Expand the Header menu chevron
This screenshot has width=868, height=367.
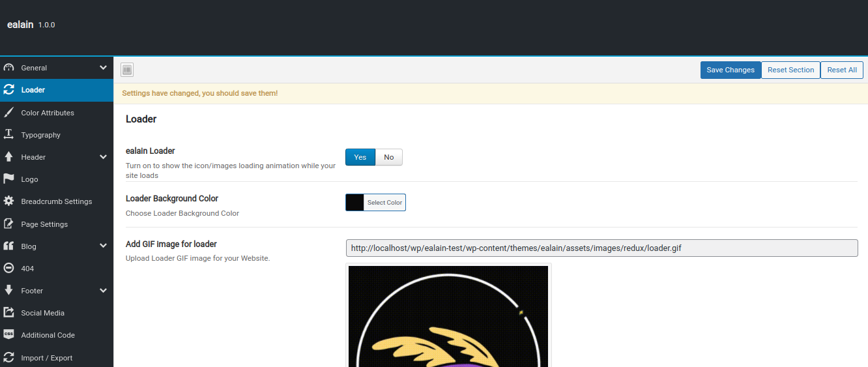103,156
